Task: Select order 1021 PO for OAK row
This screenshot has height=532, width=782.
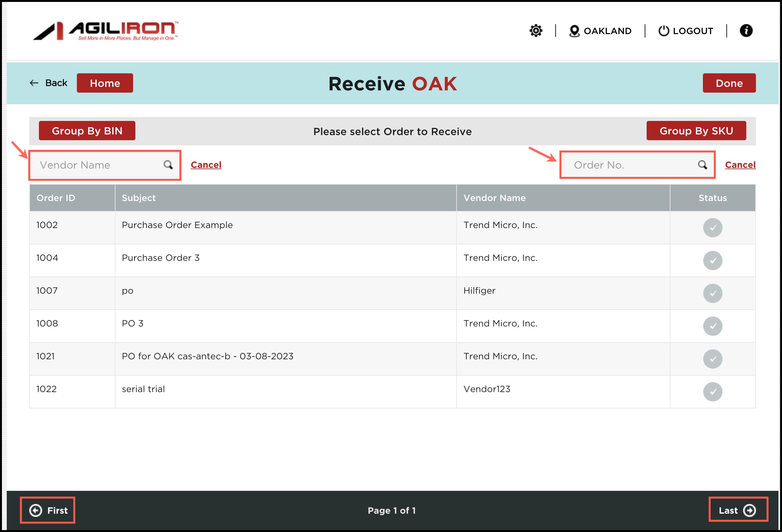Action: 207,356
